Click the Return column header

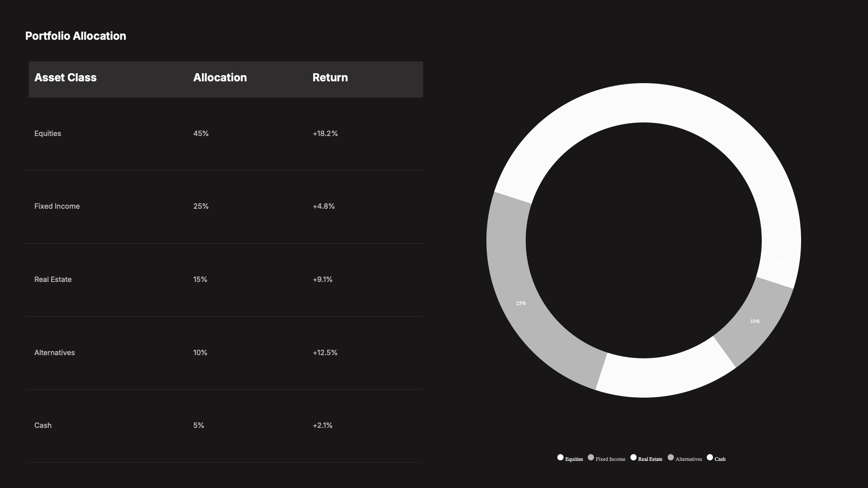[x=330, y=78]
